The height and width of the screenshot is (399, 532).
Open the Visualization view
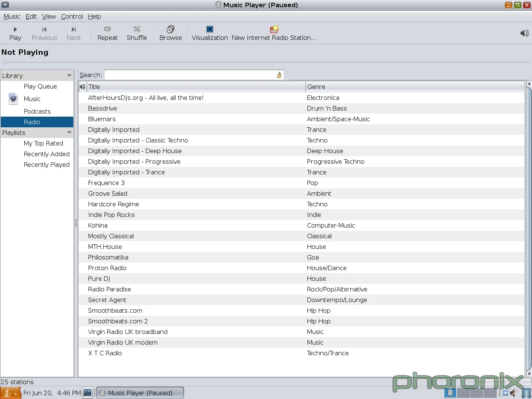coord(210,33)
